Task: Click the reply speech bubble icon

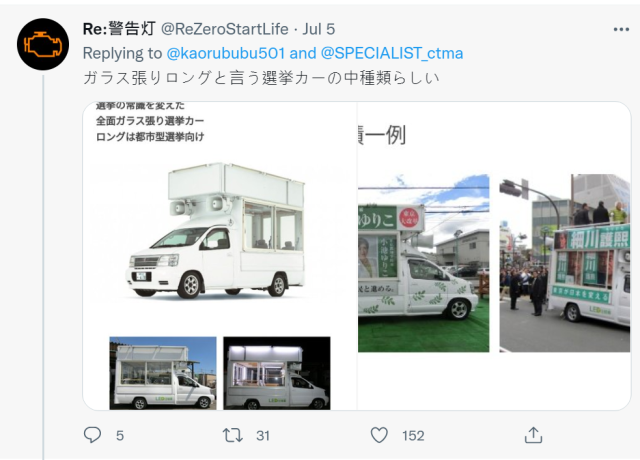Action: (92, 435)
